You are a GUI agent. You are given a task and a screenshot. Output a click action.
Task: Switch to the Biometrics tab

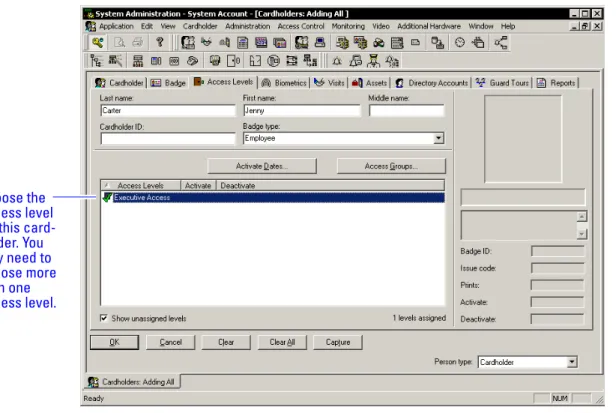point(284,83)
